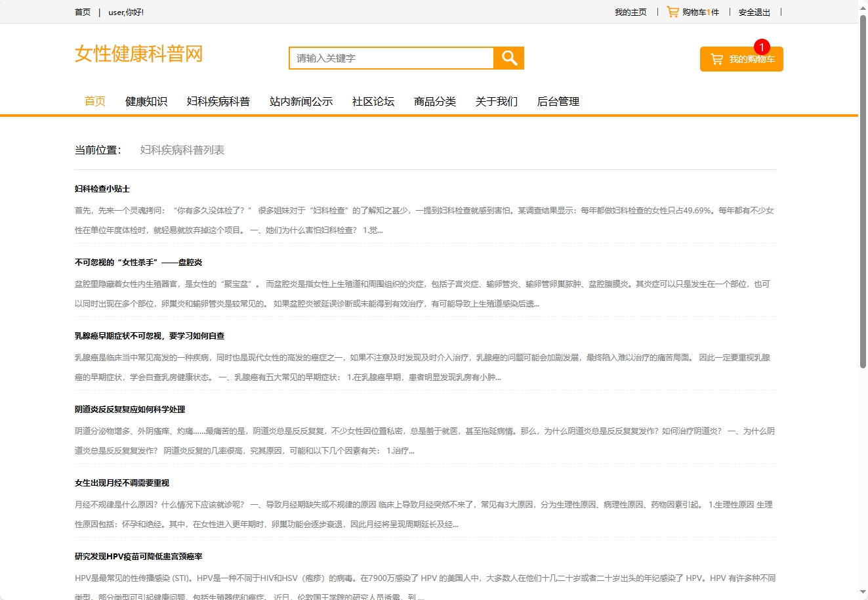
Task: Open the 关于我们 page
Action: tap(497, 101)
